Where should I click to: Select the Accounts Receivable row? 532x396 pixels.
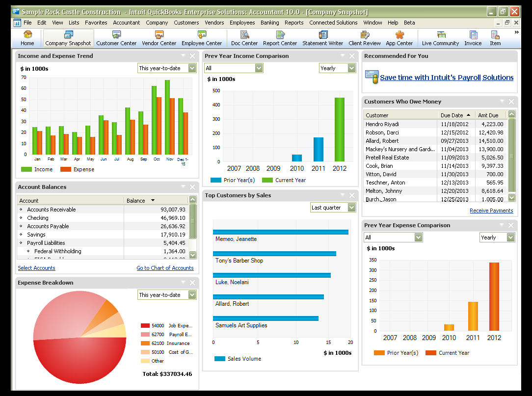point(103,210)
